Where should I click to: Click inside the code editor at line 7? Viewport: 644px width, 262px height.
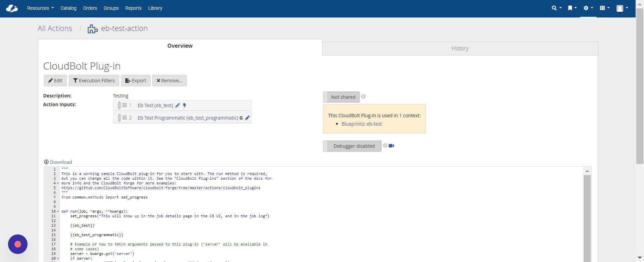click(x=104, y=198)
